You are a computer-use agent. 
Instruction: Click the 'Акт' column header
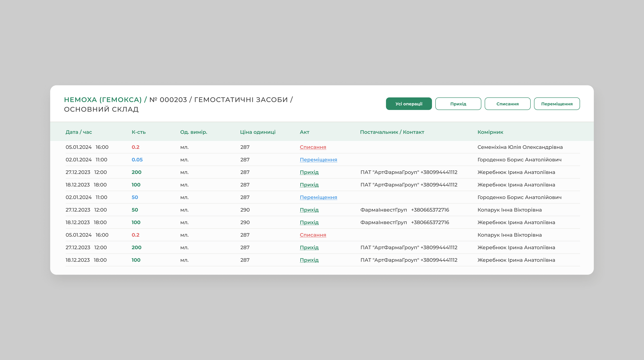[x=304, y=132]
